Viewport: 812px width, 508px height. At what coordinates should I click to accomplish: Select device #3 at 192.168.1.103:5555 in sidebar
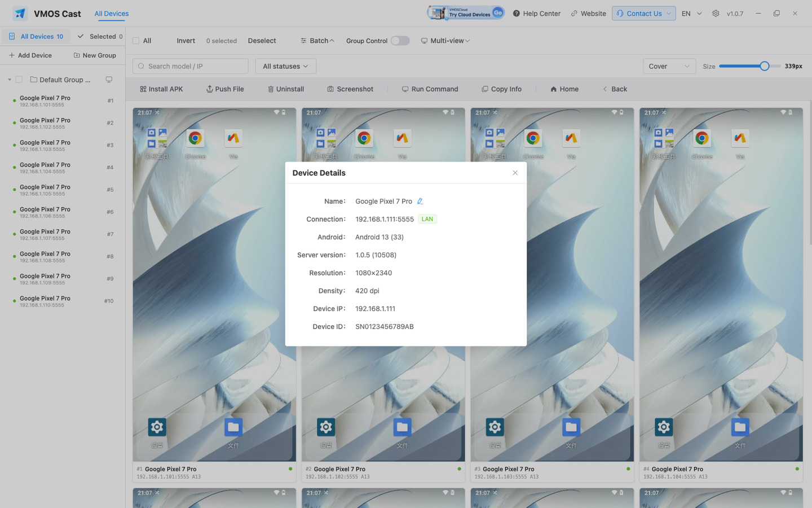(63, 146)
